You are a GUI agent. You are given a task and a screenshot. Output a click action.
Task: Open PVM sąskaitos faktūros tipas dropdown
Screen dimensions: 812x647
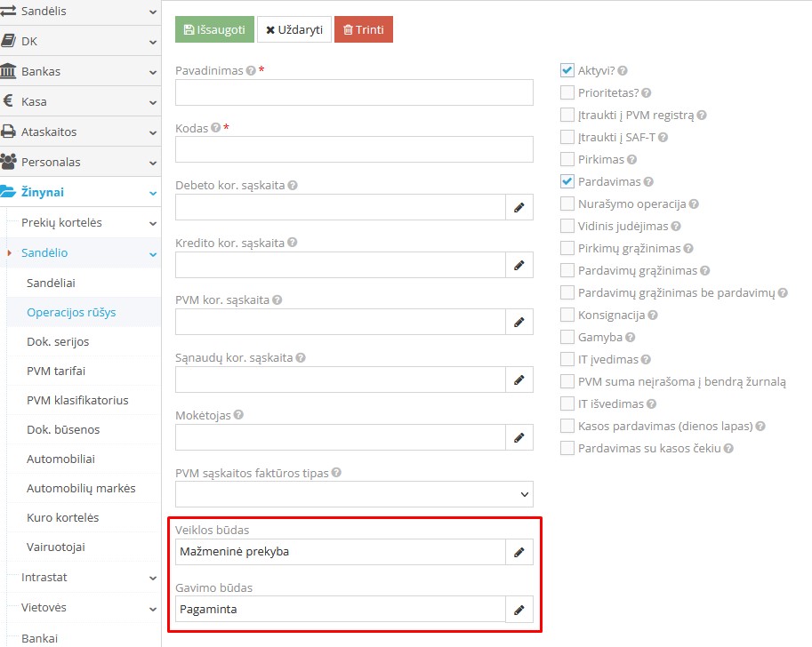pyautogui.click(x=354, y=494)
